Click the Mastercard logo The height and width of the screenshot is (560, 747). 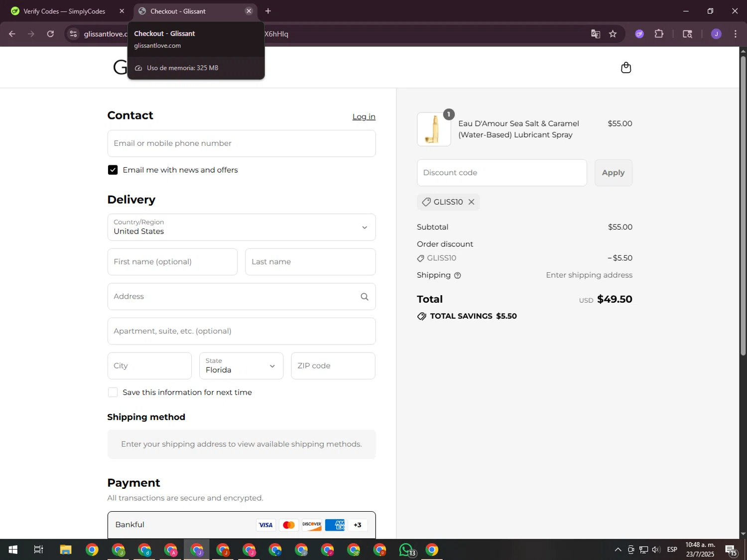[288, 525]
